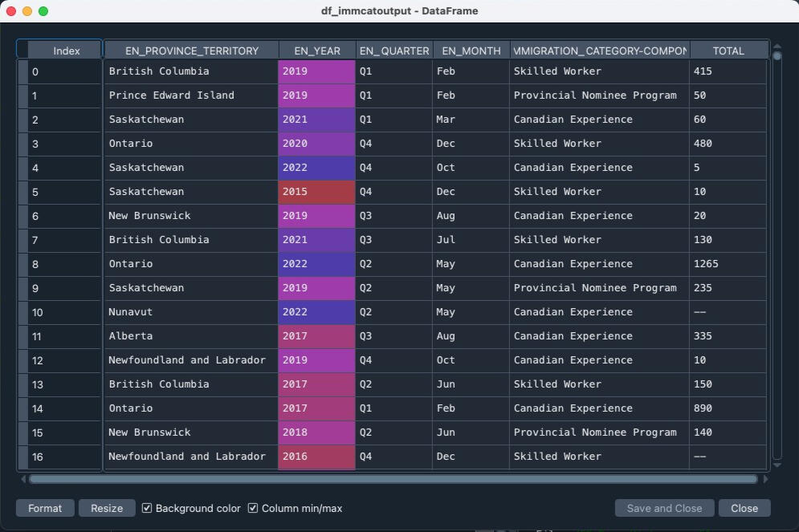Select the EN_YEAR column header

317,51
